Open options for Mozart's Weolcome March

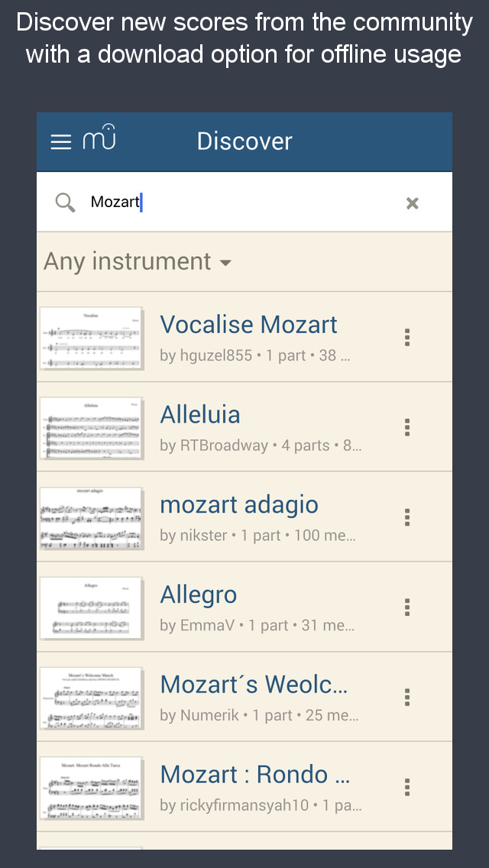(407, 698)
